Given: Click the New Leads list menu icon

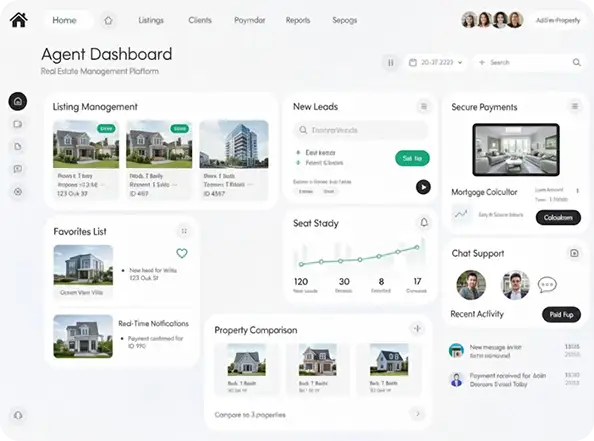Looking at the screenshot, I should [x=424, y=106].
